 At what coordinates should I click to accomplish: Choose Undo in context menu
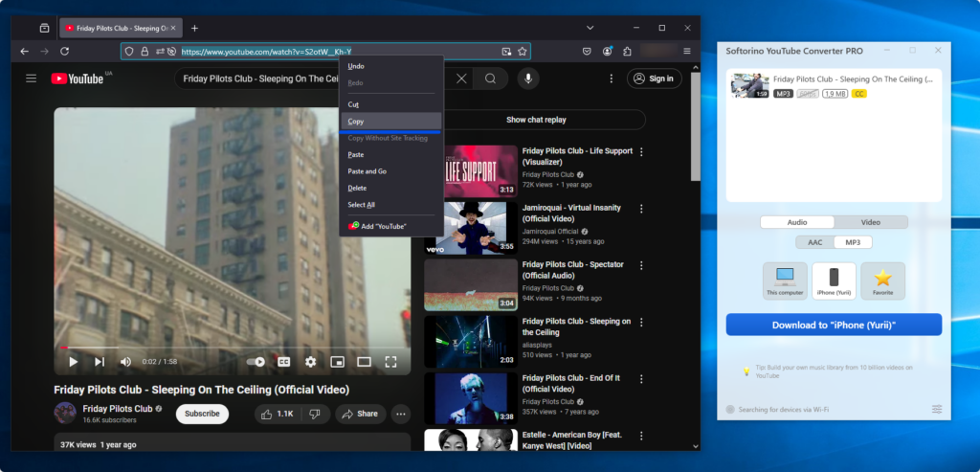click(391, 66)
